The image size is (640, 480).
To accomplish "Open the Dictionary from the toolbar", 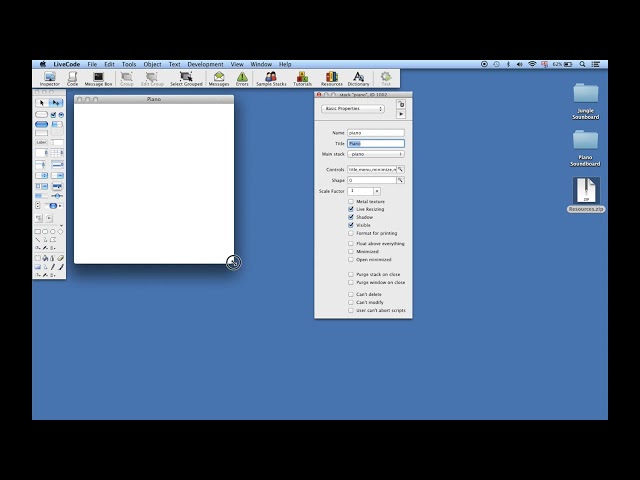I will point(358,79).
